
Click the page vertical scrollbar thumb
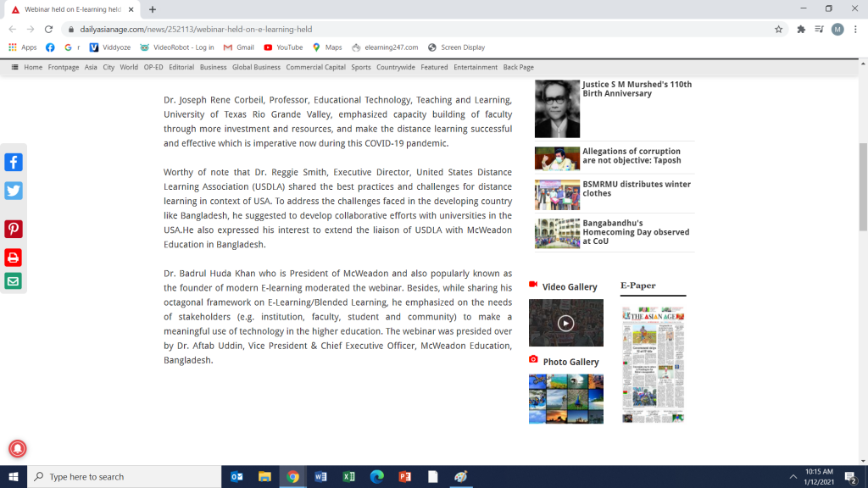[x=863, y=187]
